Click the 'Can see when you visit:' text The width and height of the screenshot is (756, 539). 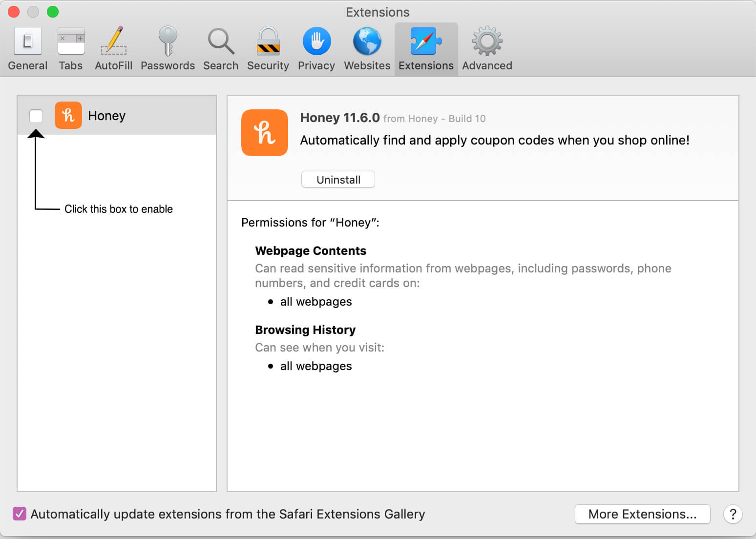[319, 348]
